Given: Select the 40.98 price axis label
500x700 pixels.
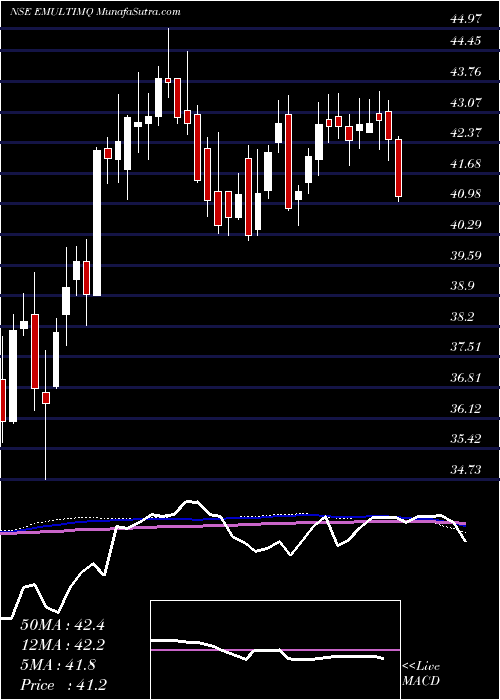Looking at the screenshot, I should click(x=466, y=194).
